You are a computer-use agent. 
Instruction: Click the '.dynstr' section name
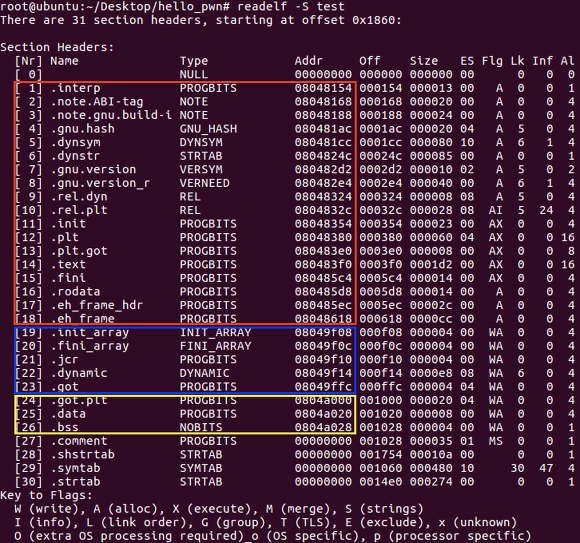pyautogui.click(x=75, y=156)
